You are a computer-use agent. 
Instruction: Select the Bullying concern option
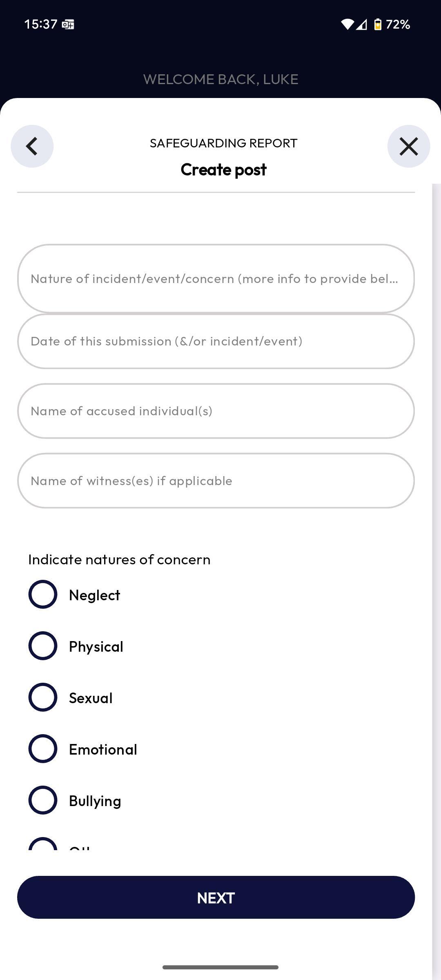click(x=42, y=800)
